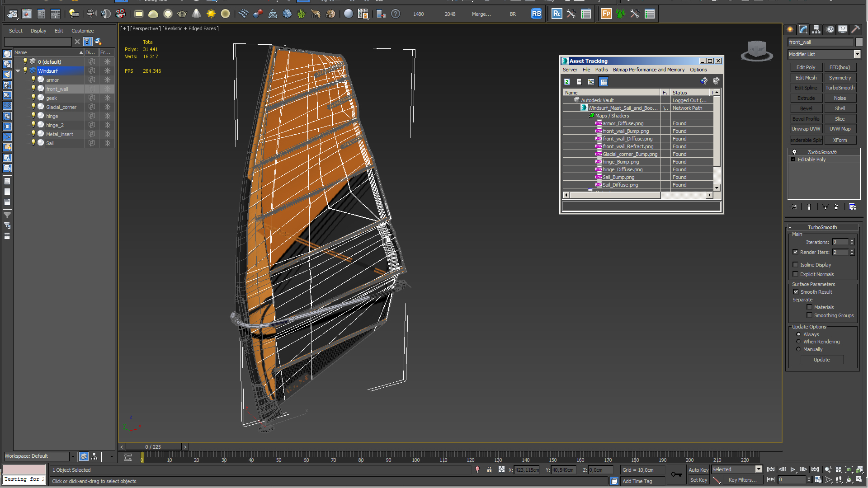Open the Utilities hammer panel tab
Image resolution: width=868 pixels, height=488 pixels.
pyautogui.click(x=856, y=29)
